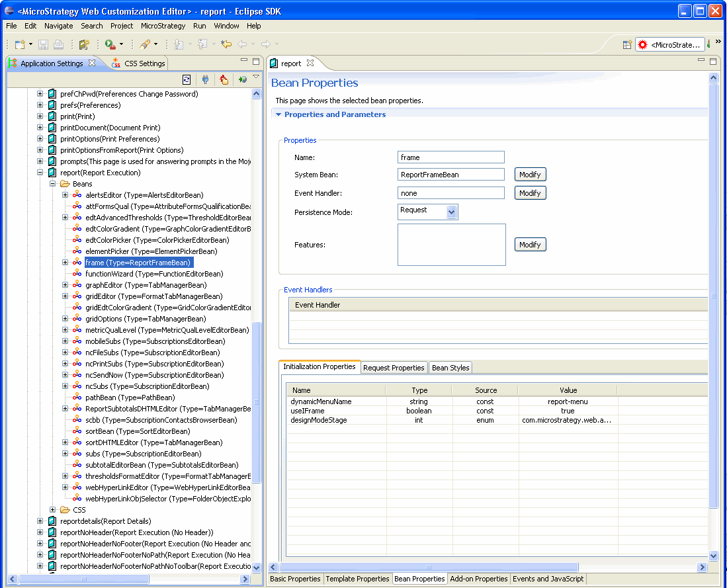Open the Persistence Mode combo box
The image size is (727, 588).
point(427,212)
